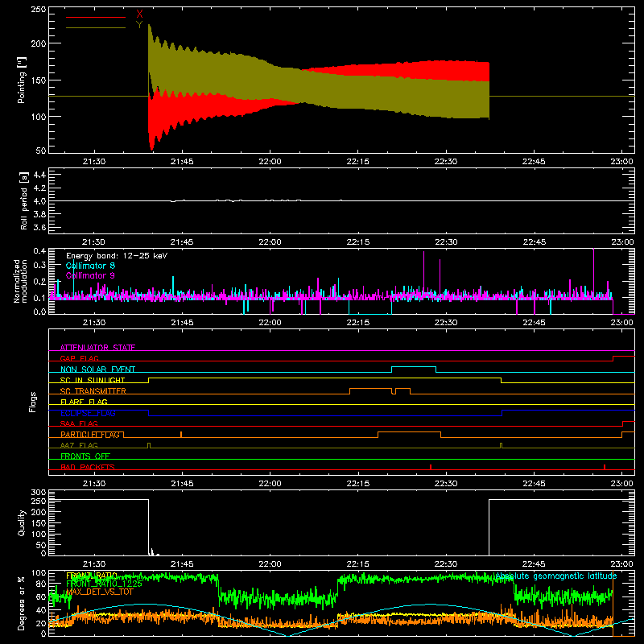Click 22:00 time label under Pointing plot
The height and width of the screenshot is (644, 644).
click(270, 162)
